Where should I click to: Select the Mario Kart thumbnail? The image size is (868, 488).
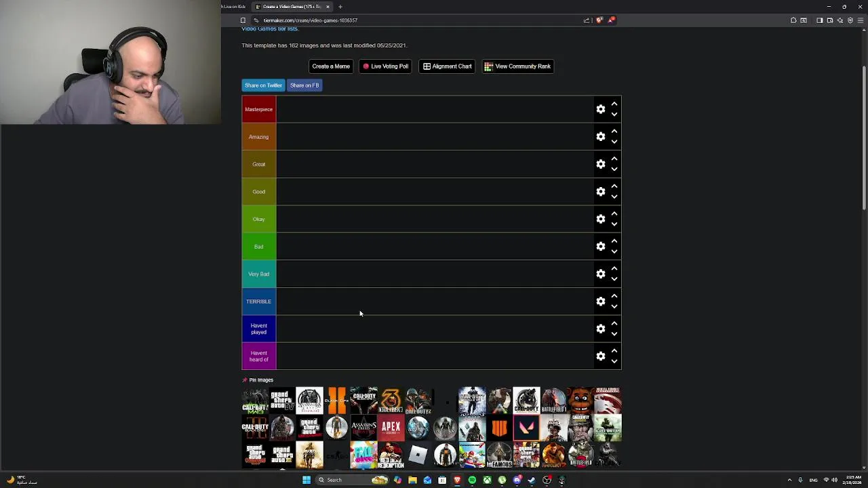point(473,455)
